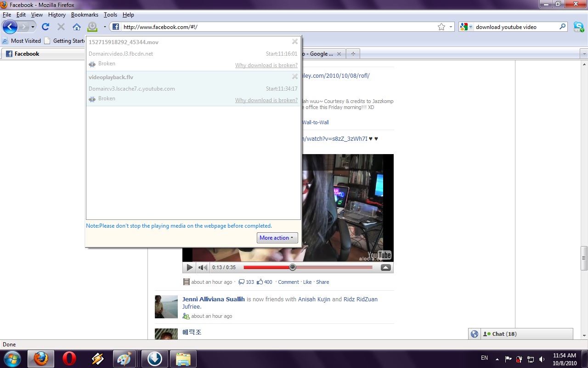Open a new tab with plus button
The height and width of the screenshot is (368, 588).
[x=353, y=54]
